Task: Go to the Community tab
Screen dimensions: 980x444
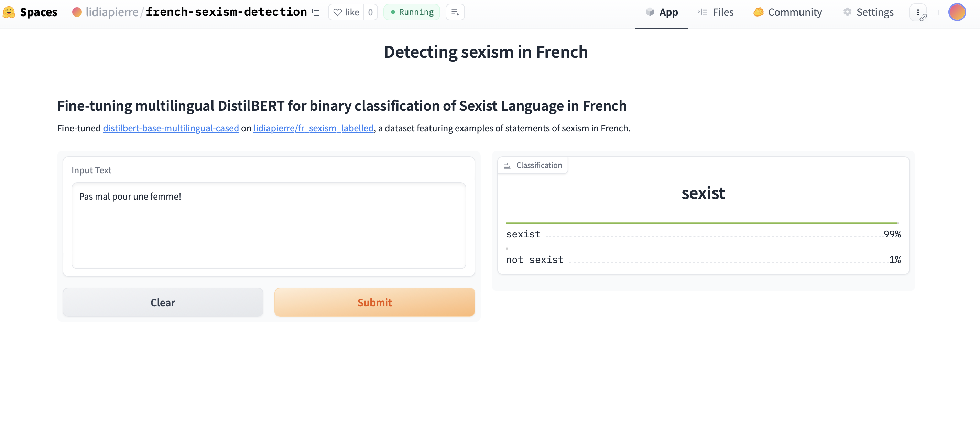Action: coord(787,12)
